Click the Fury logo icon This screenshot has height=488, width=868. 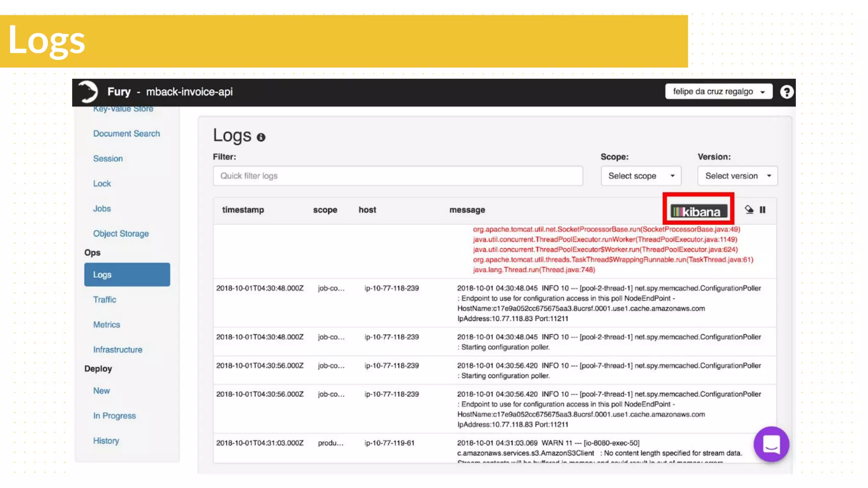[x=88, y=91]
